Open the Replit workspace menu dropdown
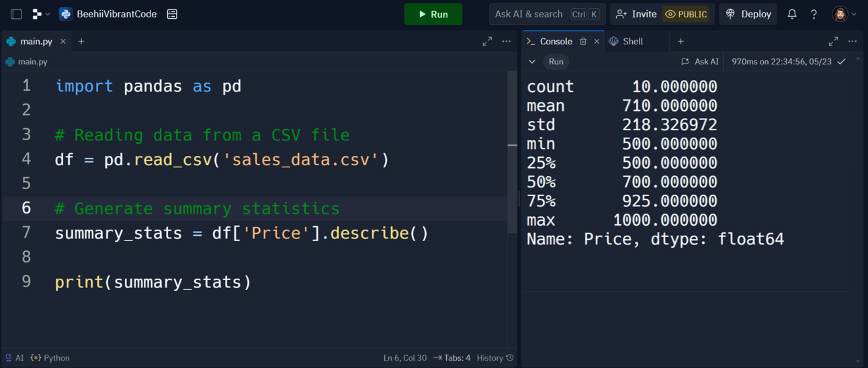 pos(41,14)
